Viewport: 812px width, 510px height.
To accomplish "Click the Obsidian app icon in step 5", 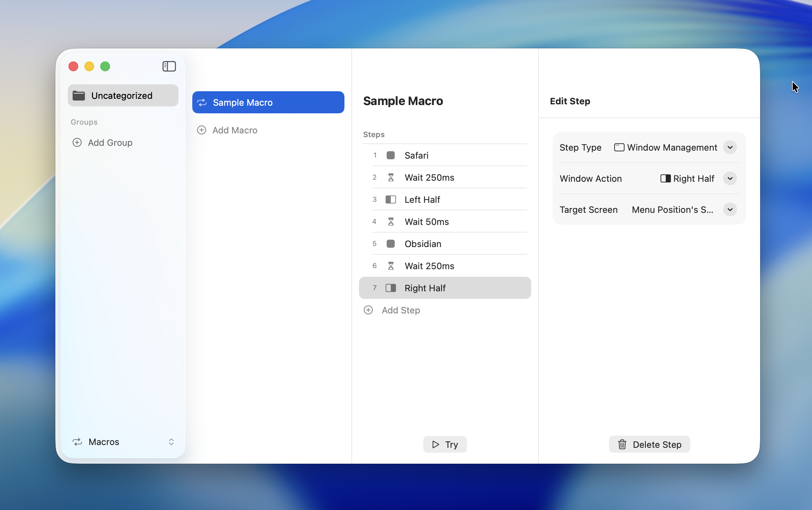I will pos(391,244).
